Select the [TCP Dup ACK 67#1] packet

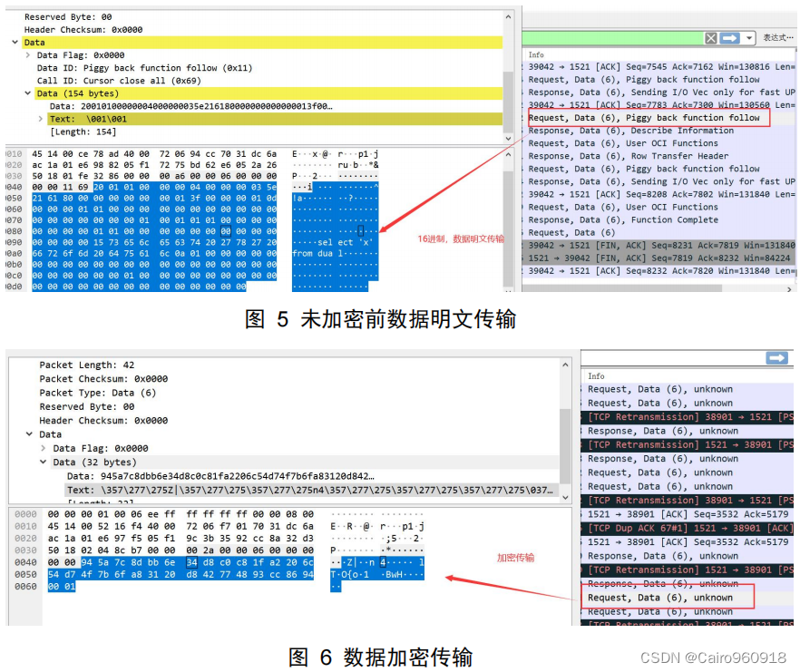pyautogui.click(x=688, y=528)
